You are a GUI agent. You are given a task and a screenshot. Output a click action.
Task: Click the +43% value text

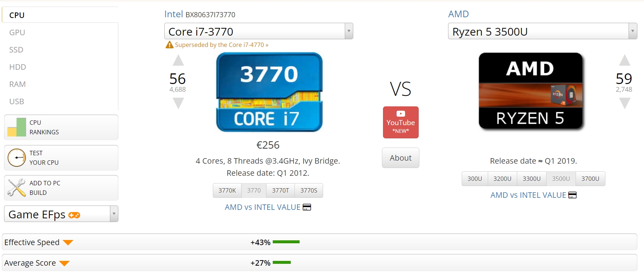(x=260, y=243)
